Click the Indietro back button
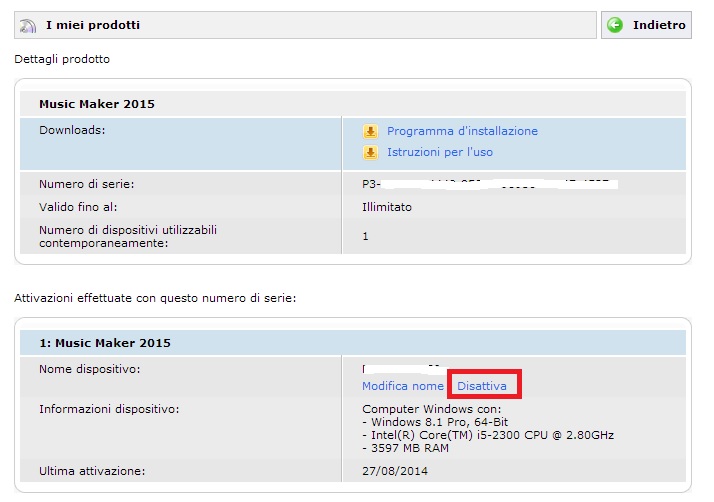The height and width of the screenshot is (502, 714). pos(646,25)
